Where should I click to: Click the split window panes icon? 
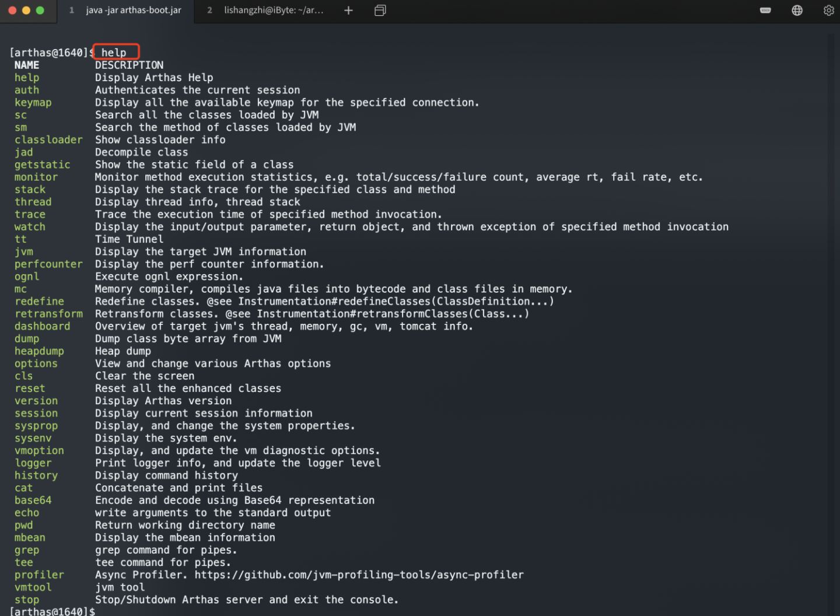click(x=380, y=10)
